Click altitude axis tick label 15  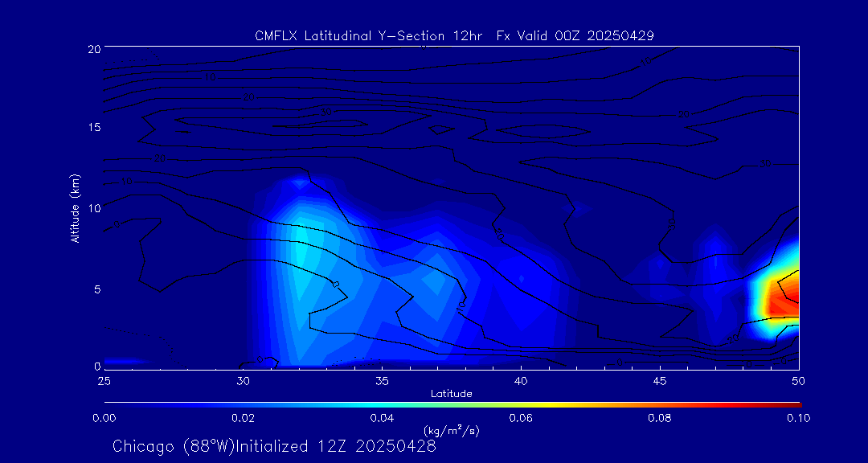pos(94,127)
